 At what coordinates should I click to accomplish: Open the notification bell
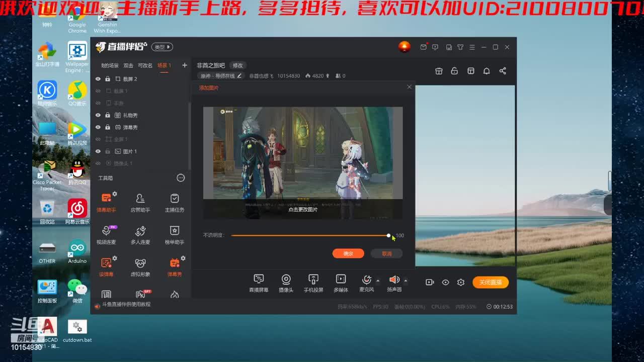487,71
